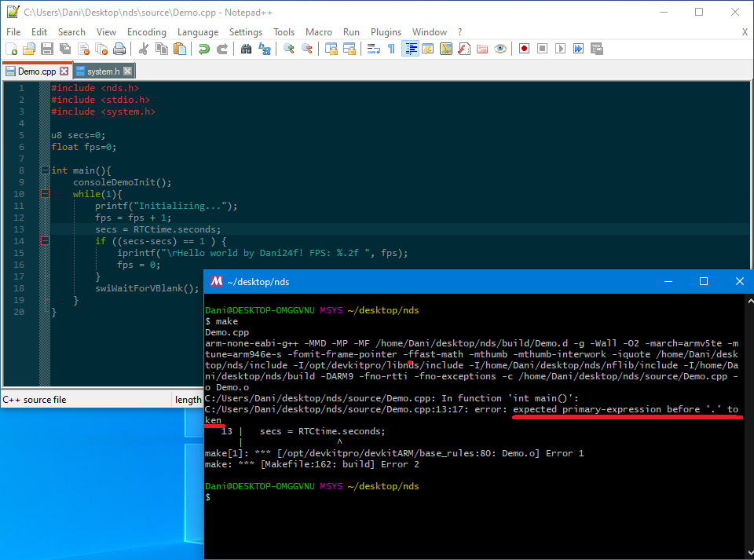Open Replace dialog icon
The image size is (754, 560).
pos(265,49)
